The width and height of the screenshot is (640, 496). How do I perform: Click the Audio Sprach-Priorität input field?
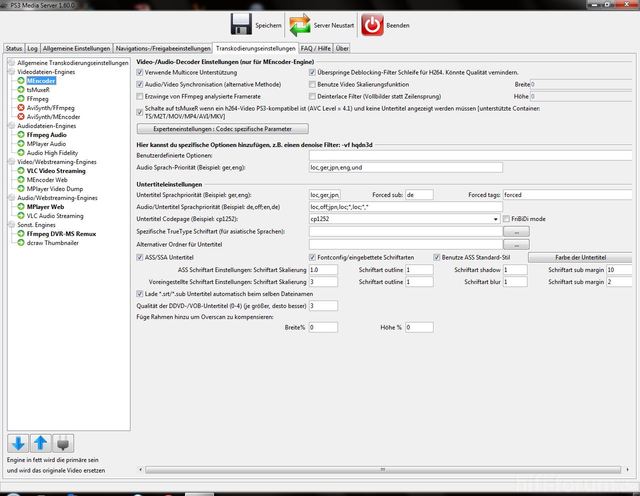pyautogui.click(x=406, y=167)
